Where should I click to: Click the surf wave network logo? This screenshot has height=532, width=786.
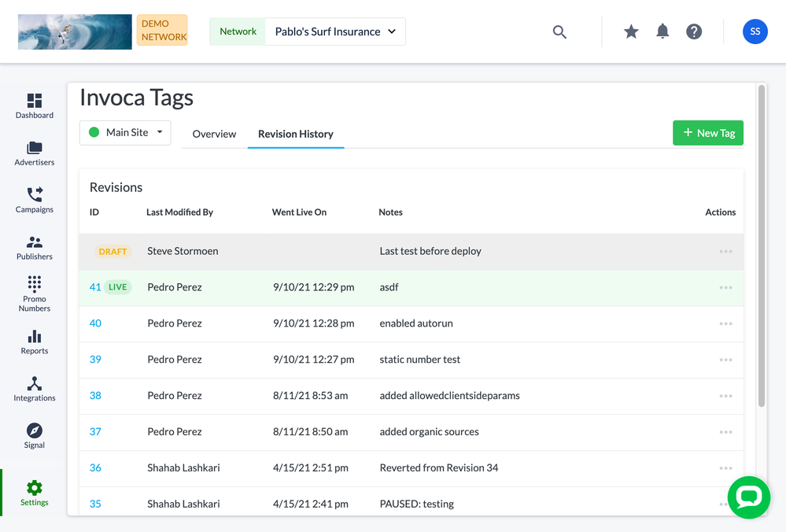coord(75,31)
